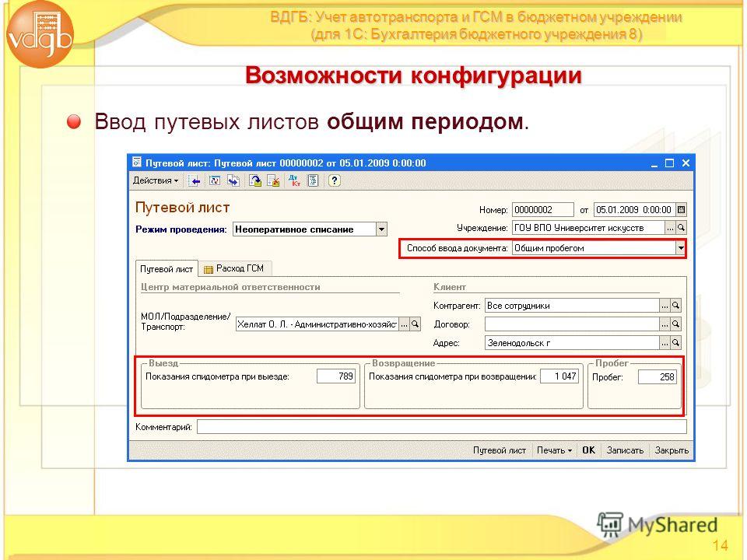Click the Записать button

tap(625, 450)
